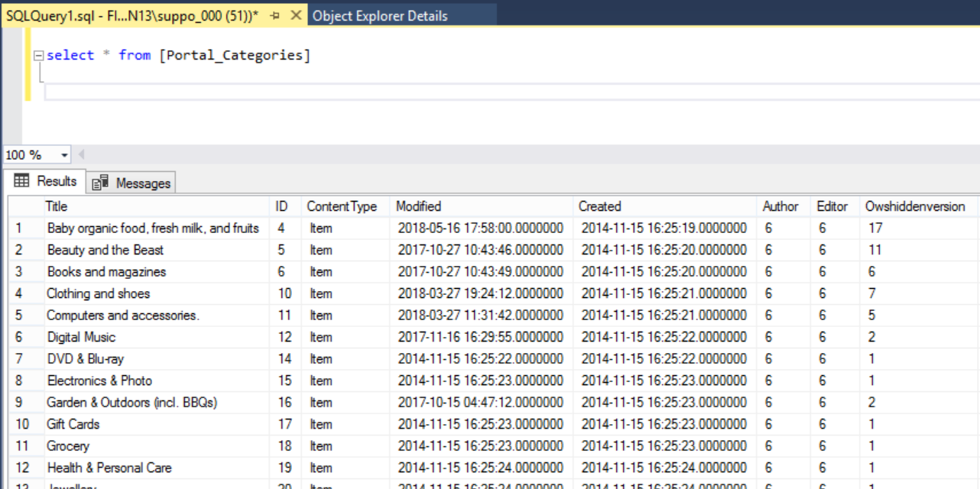Select row header number 9
The width and height of the screenshot is (980, 489).
[x=25, y=403]
